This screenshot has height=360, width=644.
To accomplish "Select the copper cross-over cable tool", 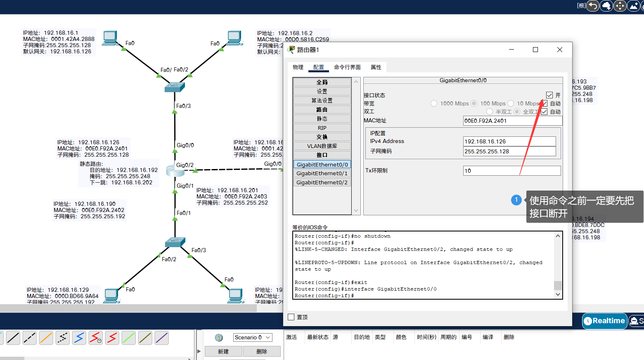I will pos(29,338).
